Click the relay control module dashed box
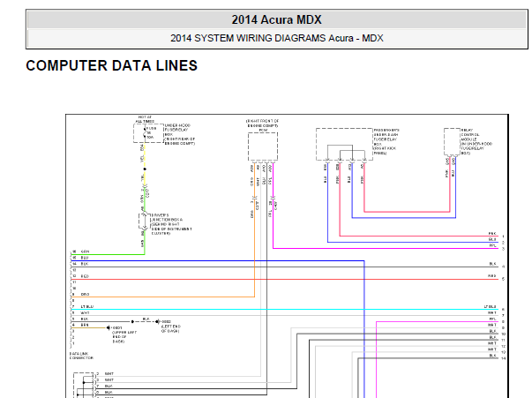532x398 pixels. click(x=452, y=142)
